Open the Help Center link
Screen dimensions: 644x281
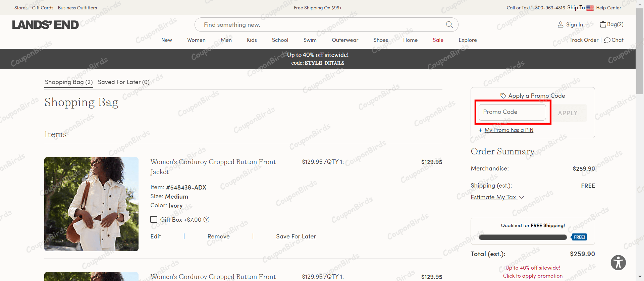click(608, 8)
